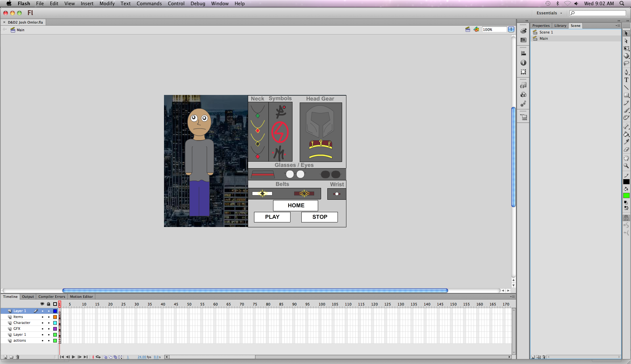The height and width of the screenshot is (364, 631).
Task: Open the Compiler Errors tab
Action: click(x=52, y=297)
